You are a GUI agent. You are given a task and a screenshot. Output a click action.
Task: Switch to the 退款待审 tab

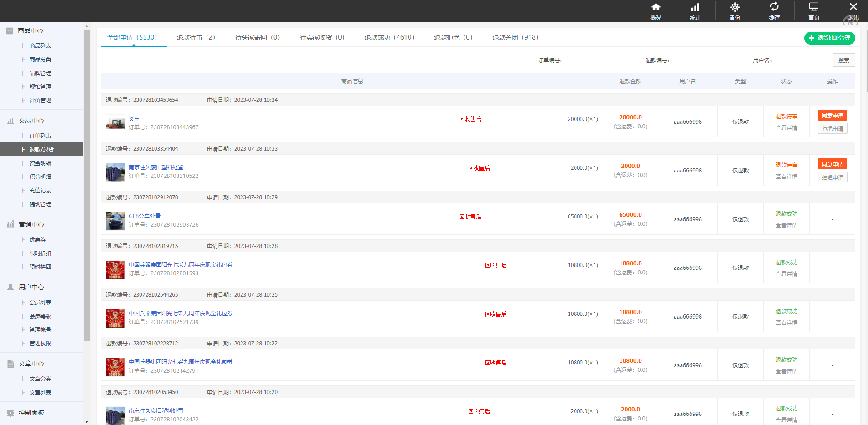click(x=196, y=37)
